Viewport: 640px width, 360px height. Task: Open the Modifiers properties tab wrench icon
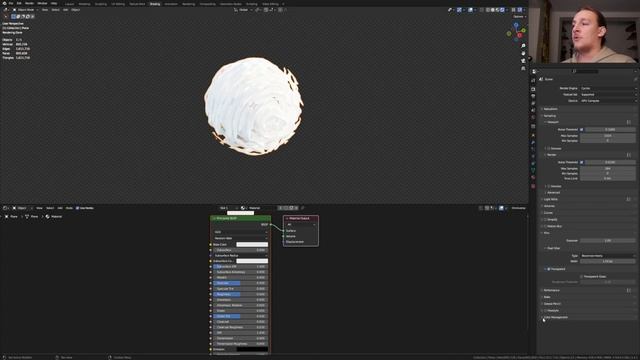(533, 142)
